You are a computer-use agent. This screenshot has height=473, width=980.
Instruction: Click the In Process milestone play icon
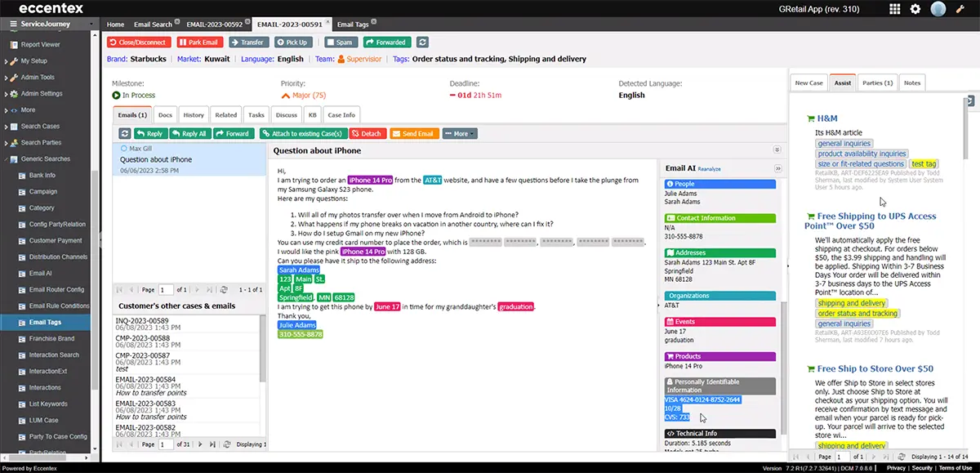pyautogui.click(x=116, y=95)
